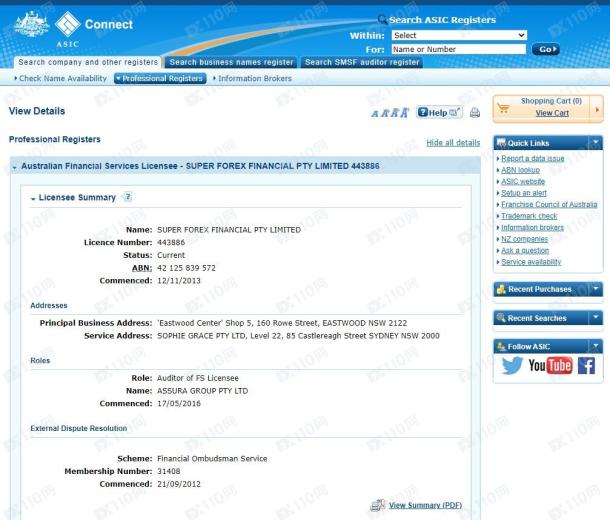Click the magnifier icon beside Search ASIC Registers
This screenshot has height=520, width=610.
tap(383, 19)
